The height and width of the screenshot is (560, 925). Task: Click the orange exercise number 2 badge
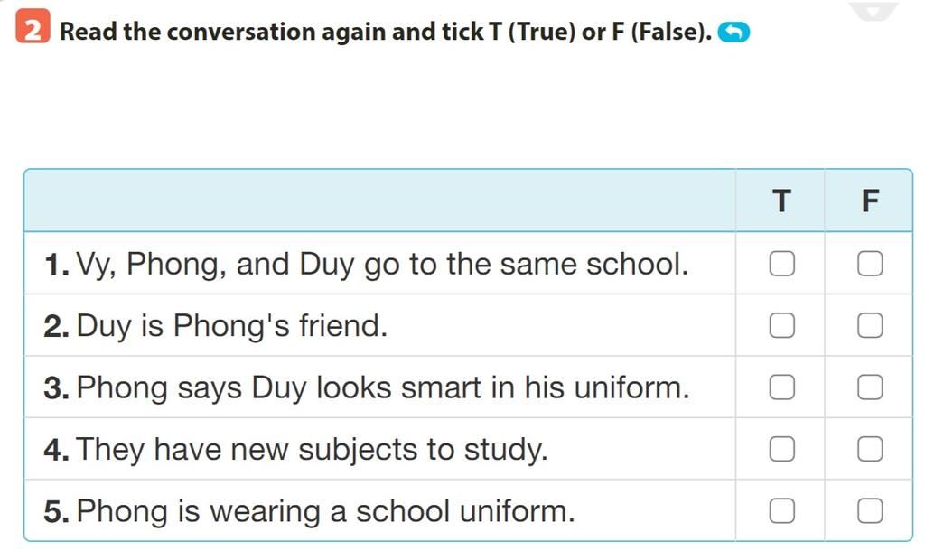coord(33,26)
